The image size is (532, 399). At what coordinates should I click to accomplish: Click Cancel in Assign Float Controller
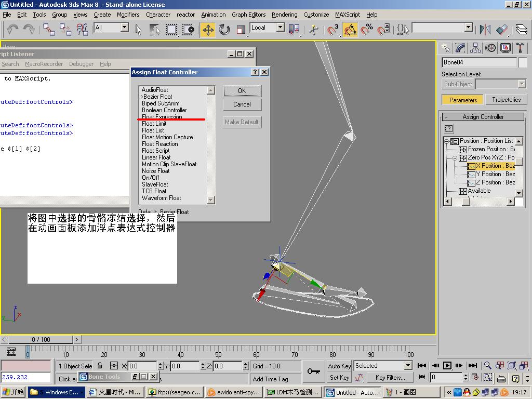(x=242, y=104)
